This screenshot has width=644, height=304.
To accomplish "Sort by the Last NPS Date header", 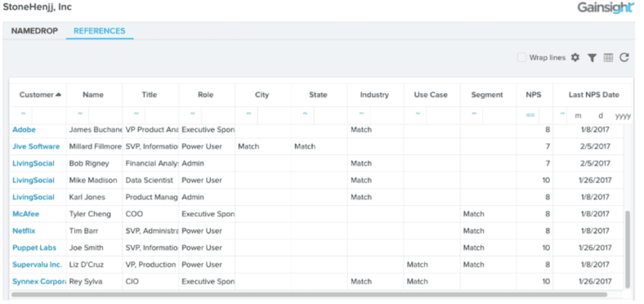I will [x=594, y=95].
